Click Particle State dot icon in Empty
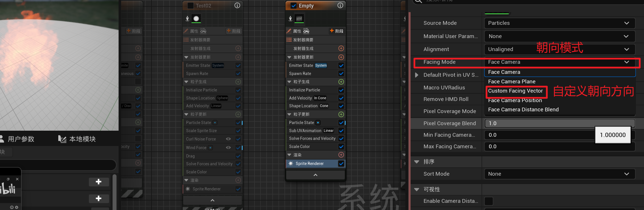Viewport: 644px width, 210px height. (318, 123)
